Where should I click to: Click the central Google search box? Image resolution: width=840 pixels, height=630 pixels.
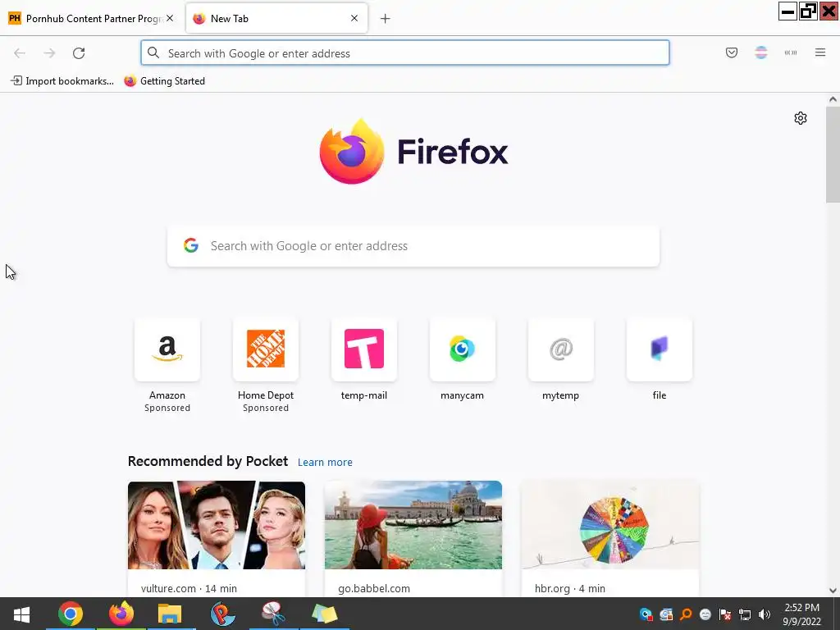tap(413, 246)
